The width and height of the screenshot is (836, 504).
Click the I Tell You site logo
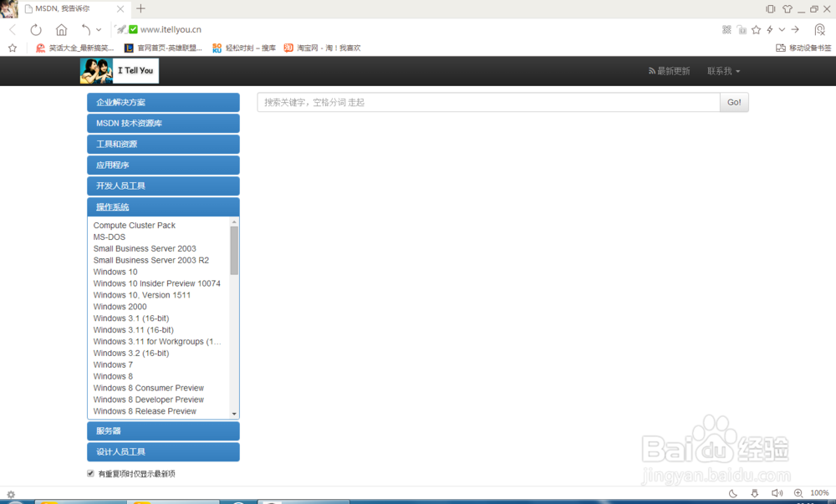pos(120,71)
